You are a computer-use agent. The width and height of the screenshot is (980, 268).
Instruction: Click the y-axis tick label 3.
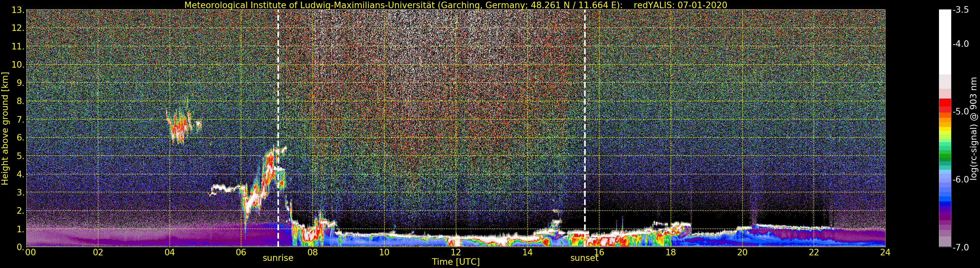(20, 193)
